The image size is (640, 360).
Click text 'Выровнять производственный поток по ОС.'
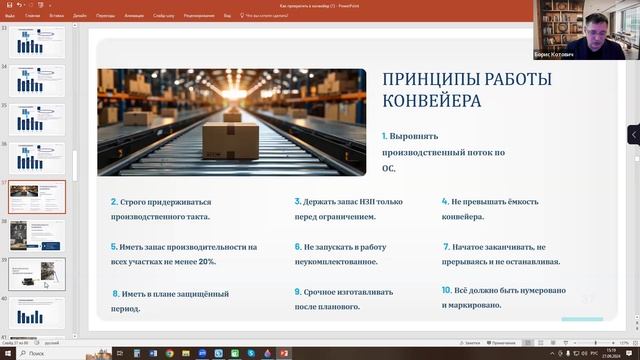pyautogui.click(x=444, y=152)
